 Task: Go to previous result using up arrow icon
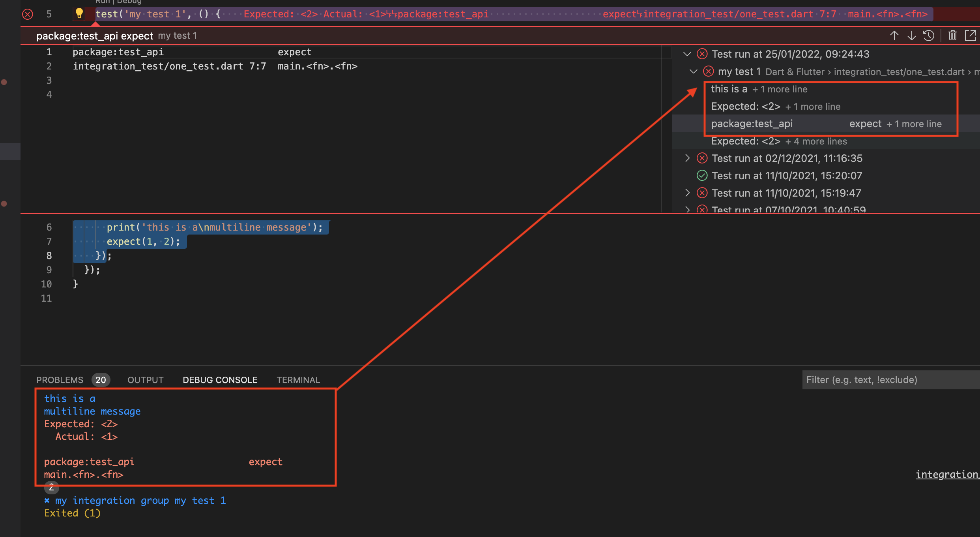[x=894, y=36]
